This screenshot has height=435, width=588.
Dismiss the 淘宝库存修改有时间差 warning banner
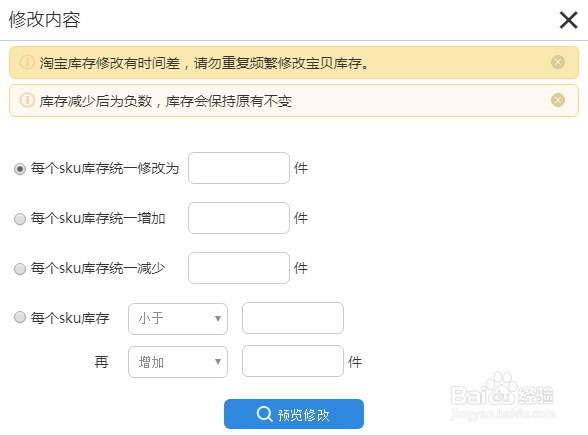tap(558, 62)
